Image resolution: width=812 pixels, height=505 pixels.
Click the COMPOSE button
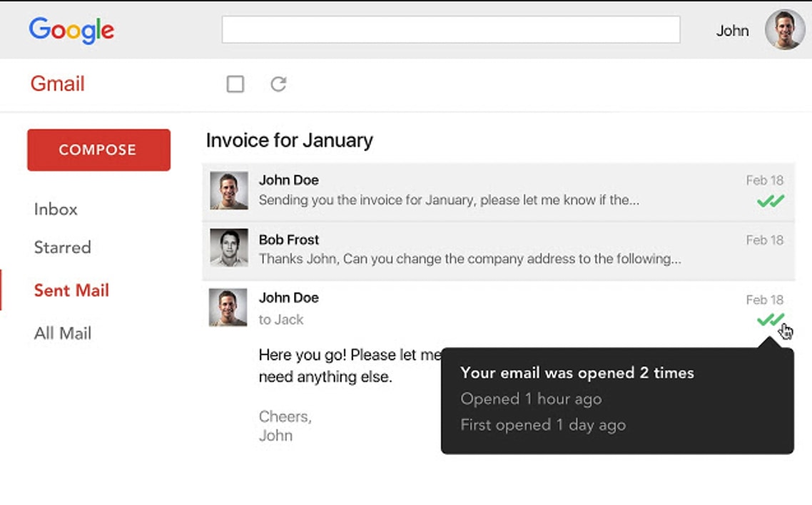click(98, 150)
